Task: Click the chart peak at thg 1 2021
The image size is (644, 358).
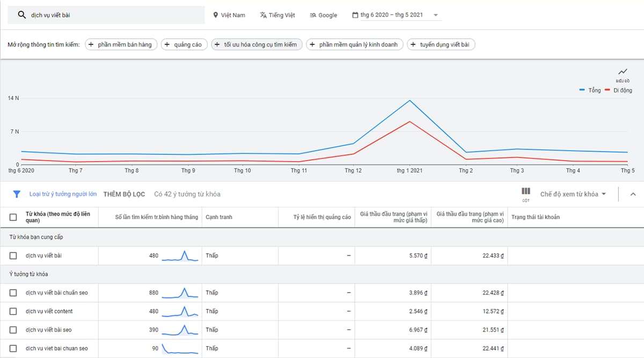Action: (409, 100)
